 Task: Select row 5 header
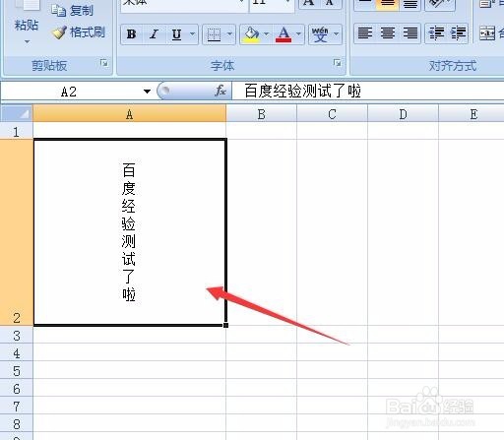[x=17, y=370]
